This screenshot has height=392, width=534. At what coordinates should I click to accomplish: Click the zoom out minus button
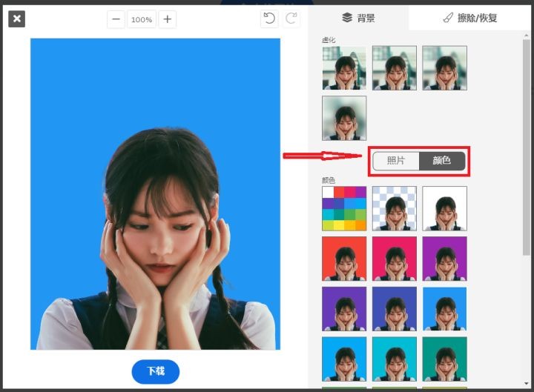tap(116, 19)
